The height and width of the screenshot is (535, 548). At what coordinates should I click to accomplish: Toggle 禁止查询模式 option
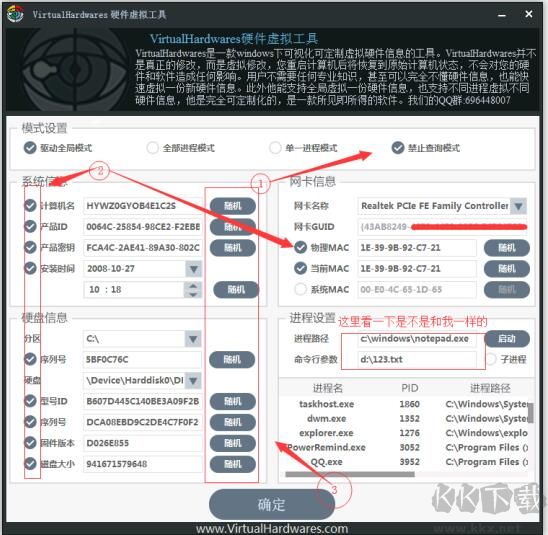398,148
